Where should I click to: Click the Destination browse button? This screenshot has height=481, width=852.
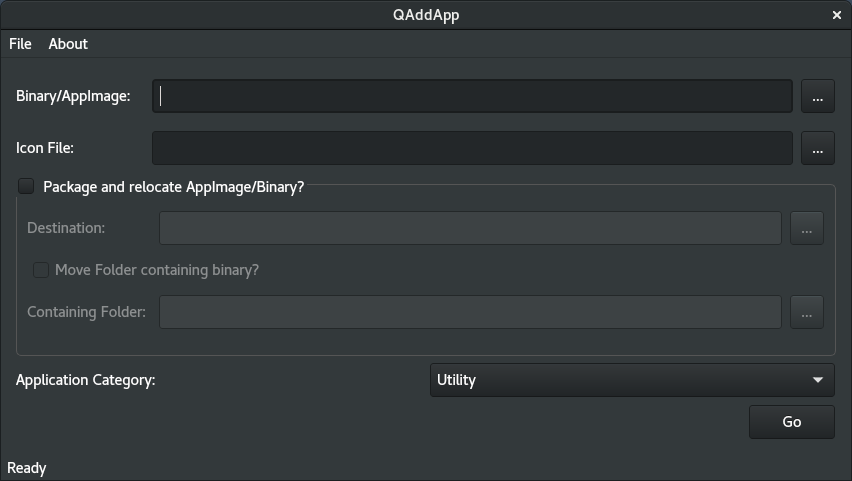click(x=807, y=228)
